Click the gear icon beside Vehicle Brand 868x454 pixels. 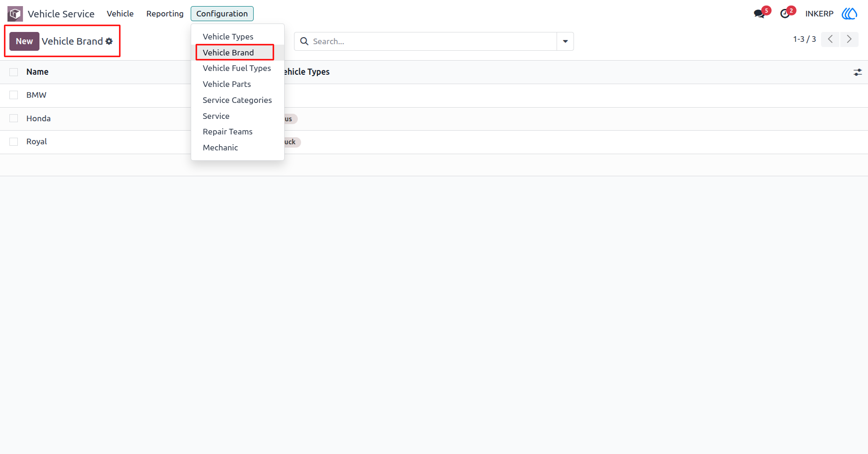[109, 41]
